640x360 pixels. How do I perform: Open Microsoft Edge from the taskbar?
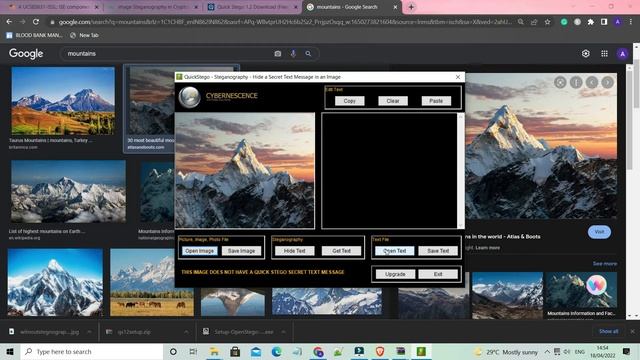coord(276,351)
